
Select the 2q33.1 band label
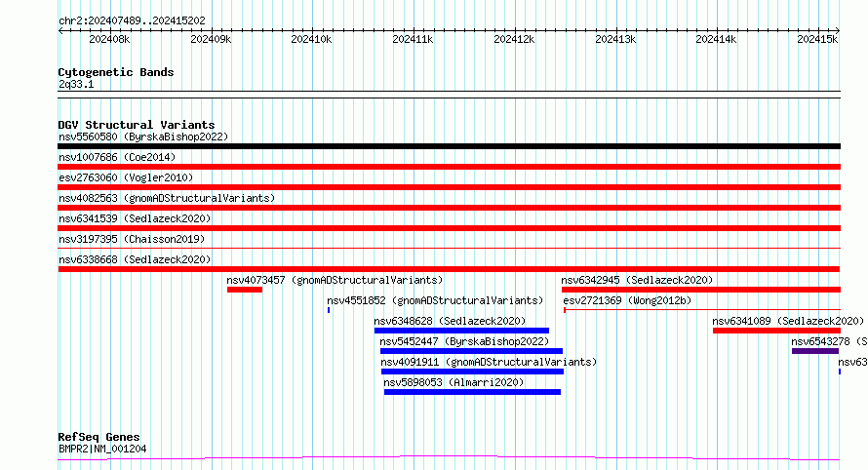pos(76,84)
